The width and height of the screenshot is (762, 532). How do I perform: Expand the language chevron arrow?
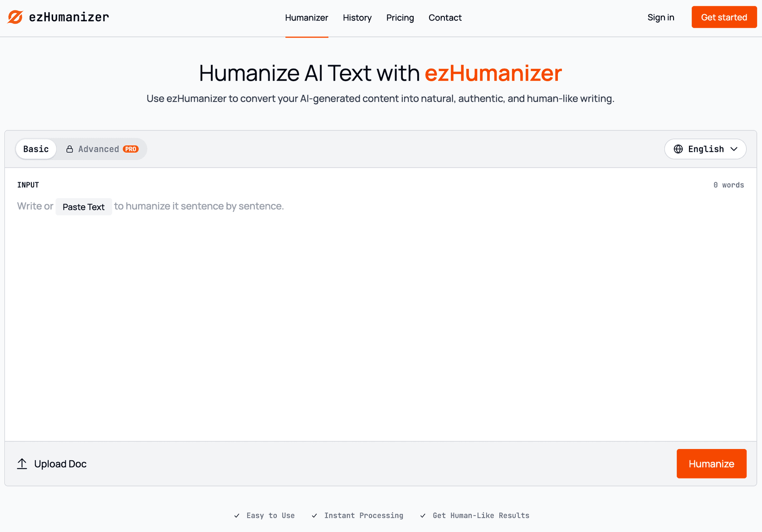tap(734, 149)
